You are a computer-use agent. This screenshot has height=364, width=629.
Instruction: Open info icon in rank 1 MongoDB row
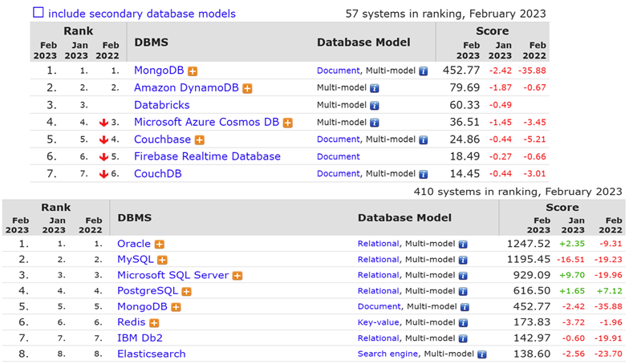coord(424,71)
